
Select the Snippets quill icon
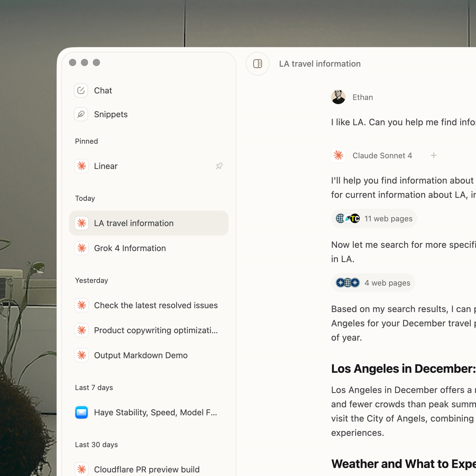[x=81, y=114]
